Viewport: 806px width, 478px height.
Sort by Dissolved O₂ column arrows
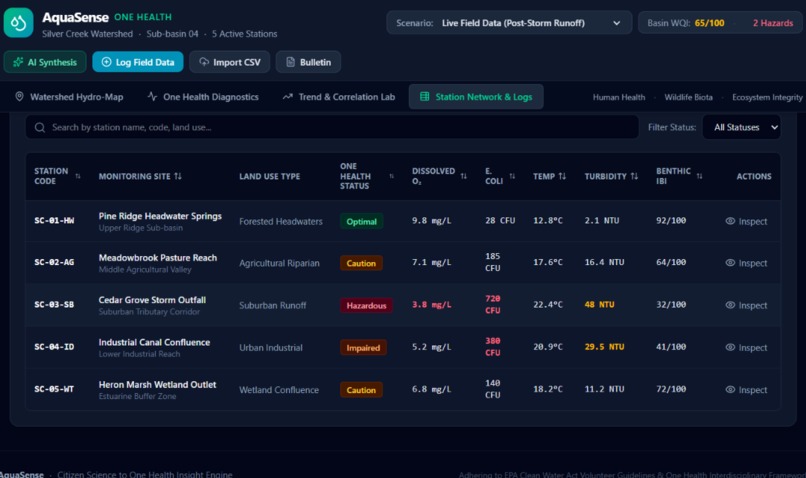tap(464, 176)
